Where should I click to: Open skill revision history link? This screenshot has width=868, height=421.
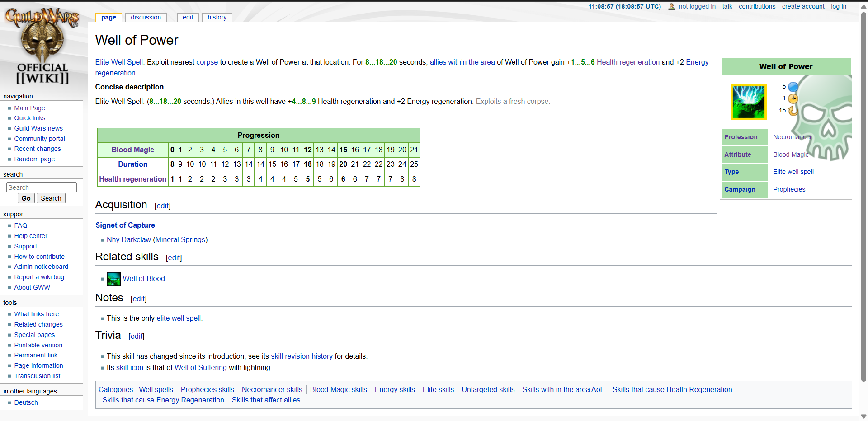pyautogui.click(x=302, y=356)
